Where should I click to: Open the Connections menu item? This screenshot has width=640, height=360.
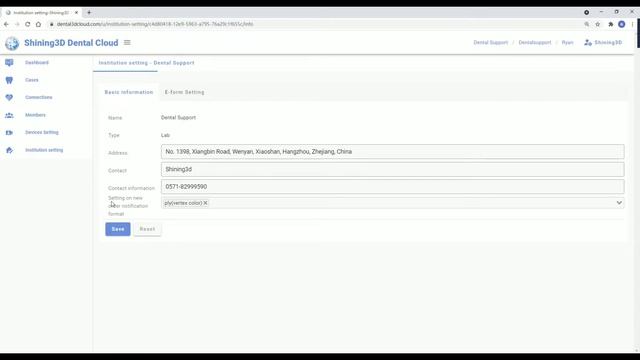[x=39, y=98]
